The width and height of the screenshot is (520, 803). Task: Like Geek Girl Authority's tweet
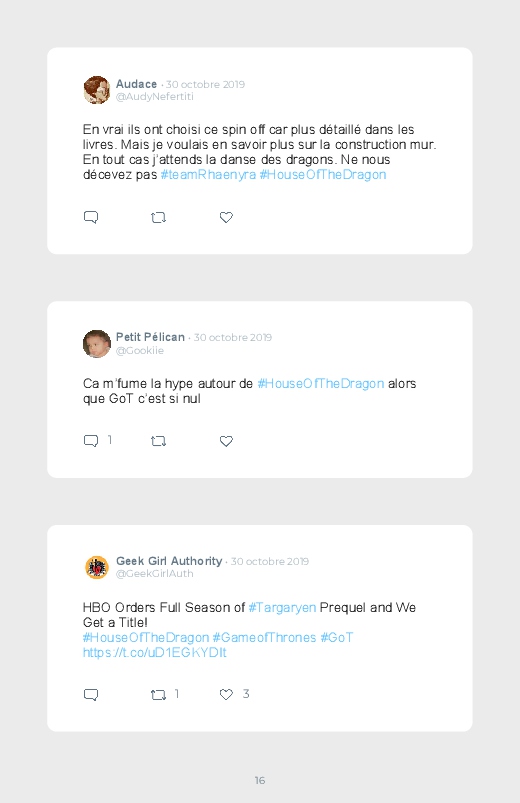(226, 694)
